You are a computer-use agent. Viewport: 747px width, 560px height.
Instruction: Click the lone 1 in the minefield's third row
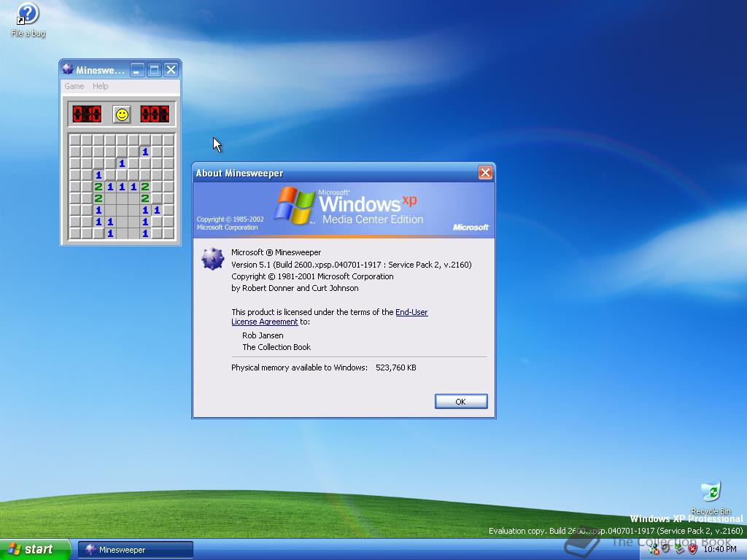coord(122,163)
